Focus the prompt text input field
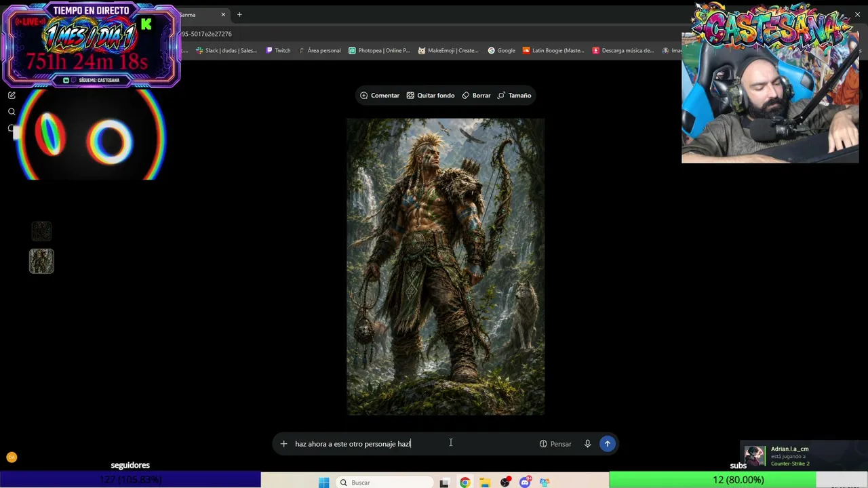The height and width of the screenshot is (488, 868). tap(414, 444)
